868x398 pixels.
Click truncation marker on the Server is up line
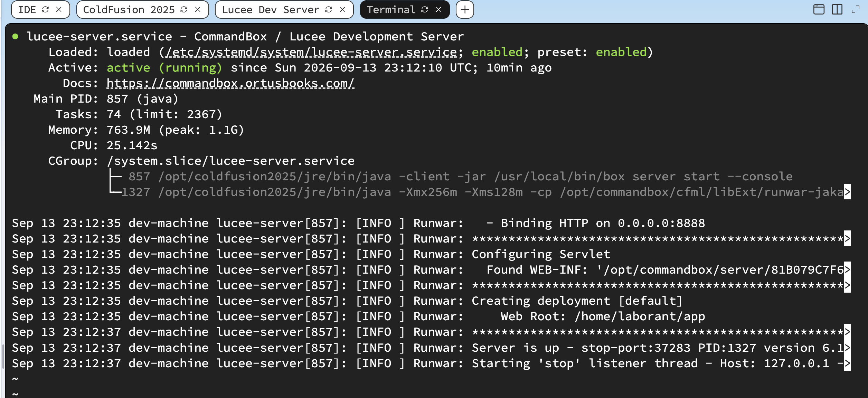point(847,348)
